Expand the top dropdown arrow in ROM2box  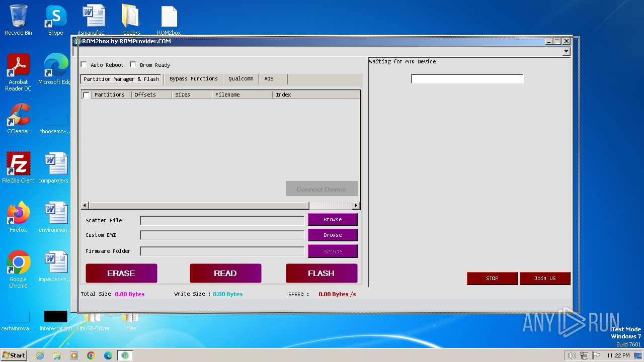pyautogui.click(x=566, y=51)
